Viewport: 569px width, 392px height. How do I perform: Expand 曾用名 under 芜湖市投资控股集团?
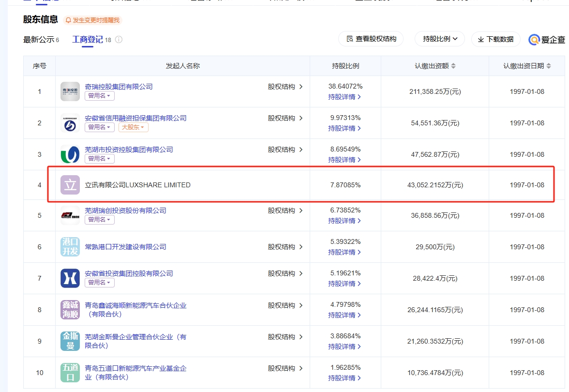(x=100, y=159)
